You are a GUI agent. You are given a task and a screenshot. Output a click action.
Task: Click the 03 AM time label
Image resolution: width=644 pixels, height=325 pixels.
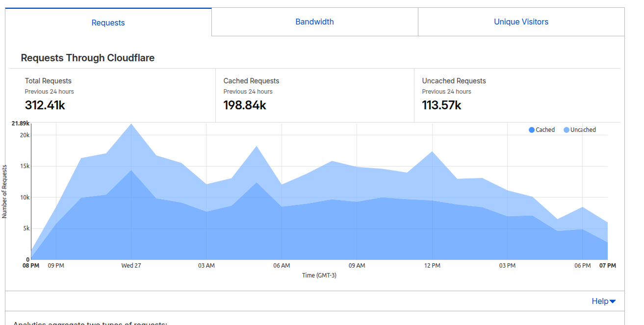206,266
